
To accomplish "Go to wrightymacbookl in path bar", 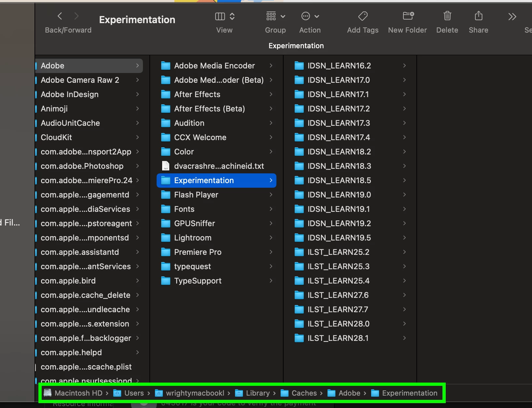I will click(189, 393).
